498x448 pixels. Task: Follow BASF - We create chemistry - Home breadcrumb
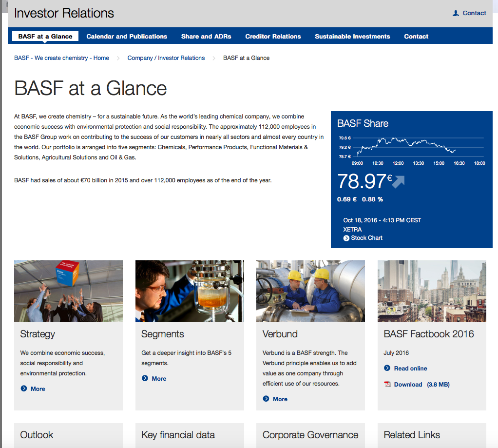pos(61,58)
